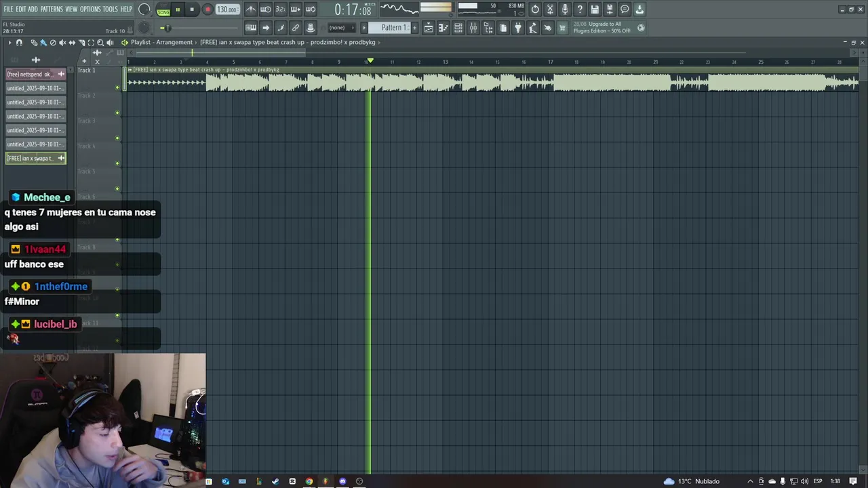
Task: Toggle the recording countdown 3.2.1 icon
Action: [281, 9]
